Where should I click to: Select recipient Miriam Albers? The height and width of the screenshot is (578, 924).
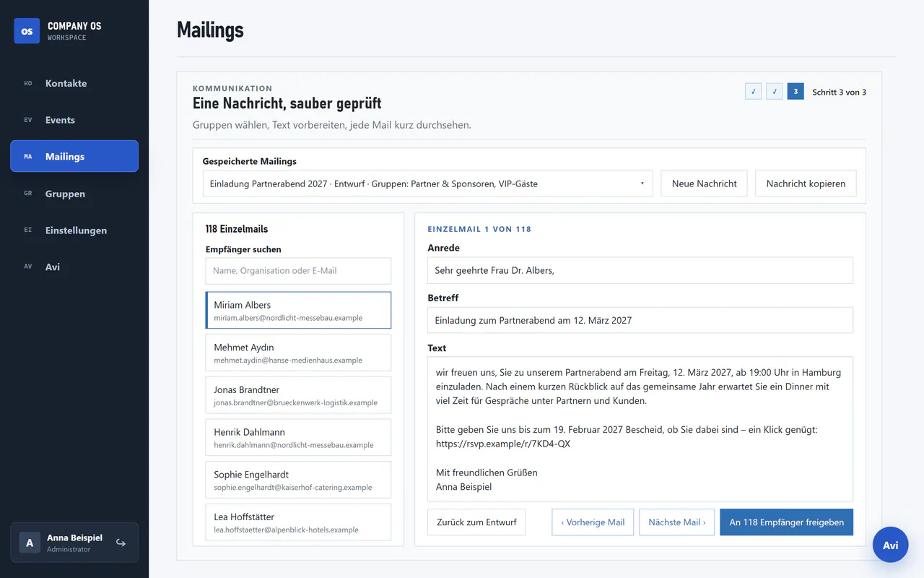(x=298, y=311)
